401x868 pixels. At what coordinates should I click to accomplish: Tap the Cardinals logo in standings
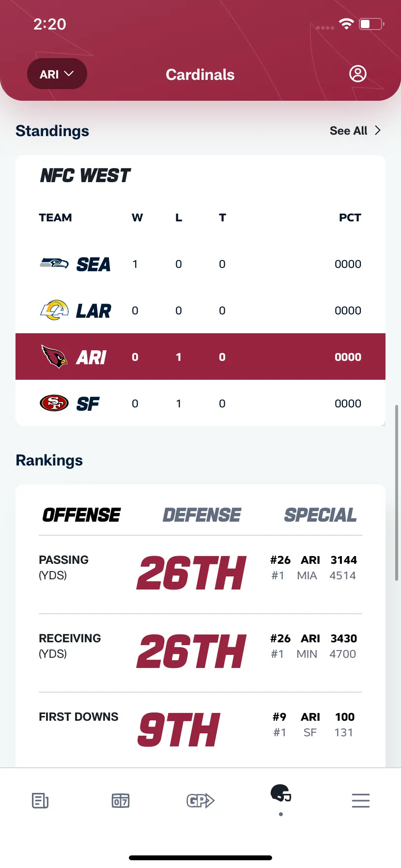pyautogui.click(x=54, y=356)
